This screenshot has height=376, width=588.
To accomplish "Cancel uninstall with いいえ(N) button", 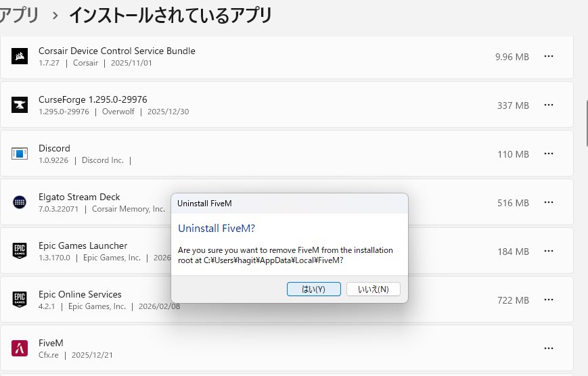I will 374,289.
